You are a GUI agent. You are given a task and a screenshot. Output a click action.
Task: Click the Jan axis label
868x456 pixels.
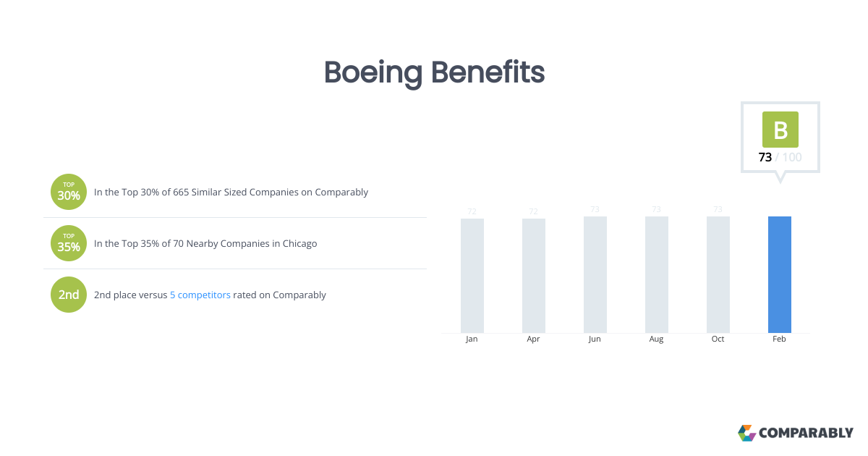(472, 339)
